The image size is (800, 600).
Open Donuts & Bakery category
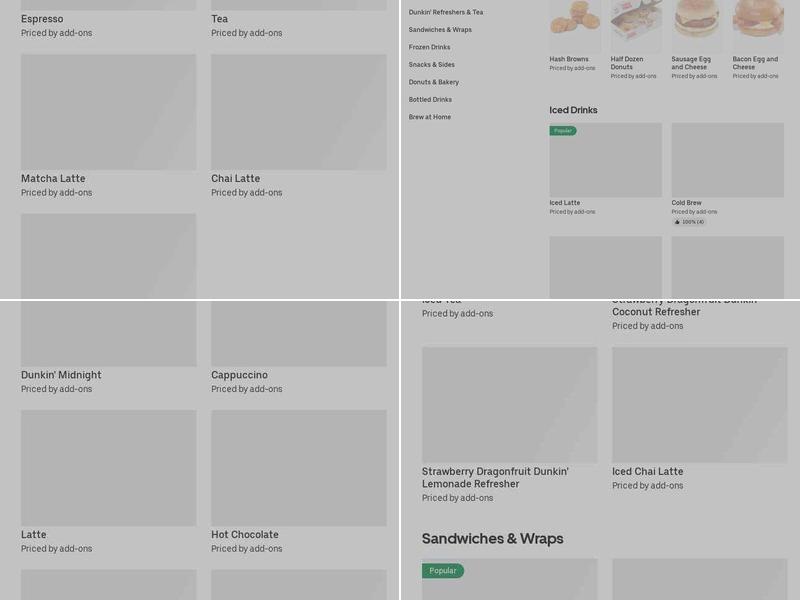[433, 82]
